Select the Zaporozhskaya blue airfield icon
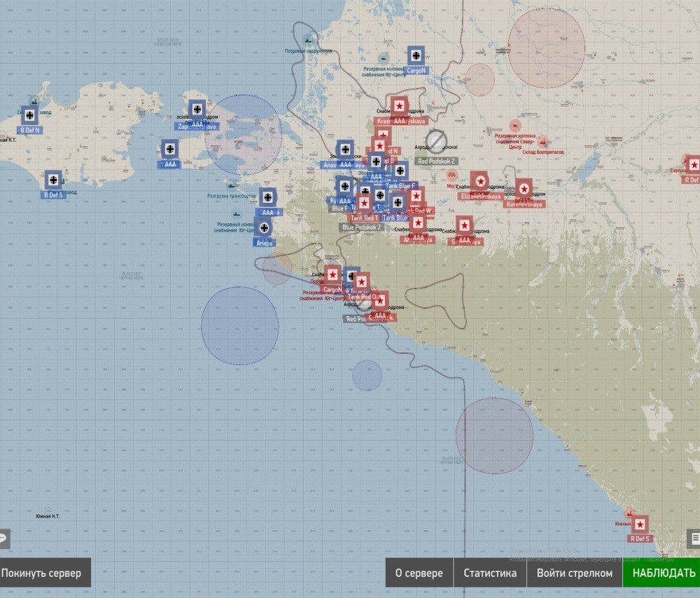Image resolution: width=700 pixels, height=598 pixels. [197, 109]
